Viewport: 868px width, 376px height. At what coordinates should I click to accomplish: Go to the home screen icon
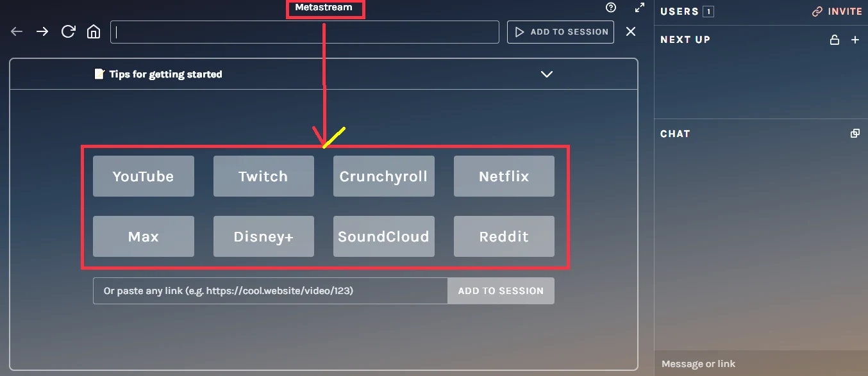94,32
